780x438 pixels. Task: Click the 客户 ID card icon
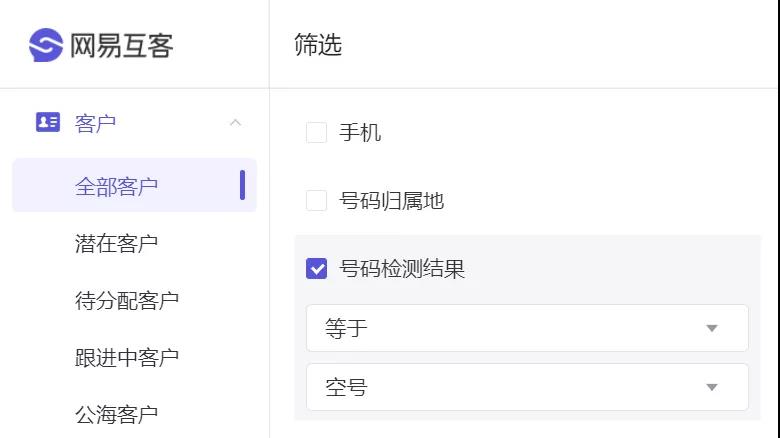(48, 122)
